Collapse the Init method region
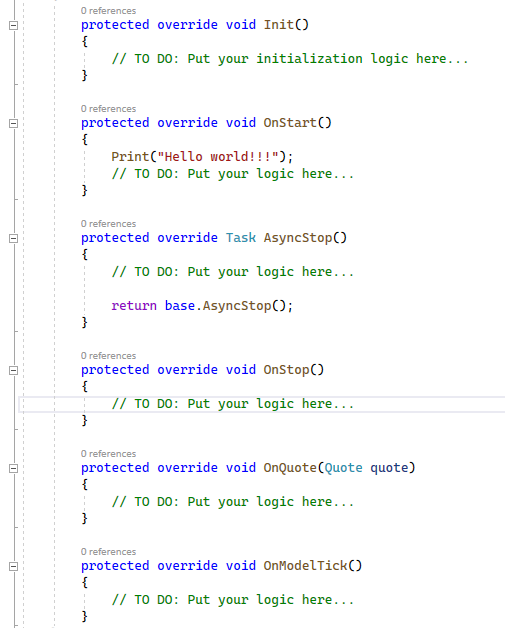This screenshot has width=505, height=628. click(13, 25)
